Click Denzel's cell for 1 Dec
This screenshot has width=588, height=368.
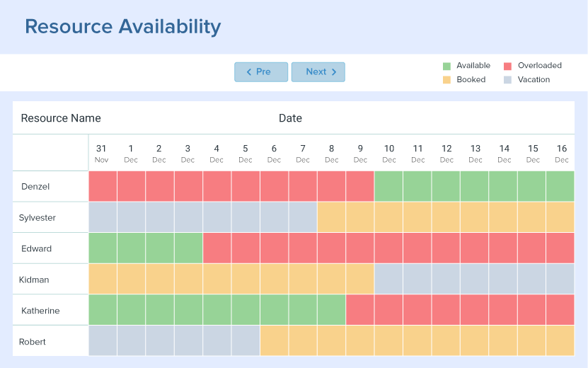tap(131, 187)
